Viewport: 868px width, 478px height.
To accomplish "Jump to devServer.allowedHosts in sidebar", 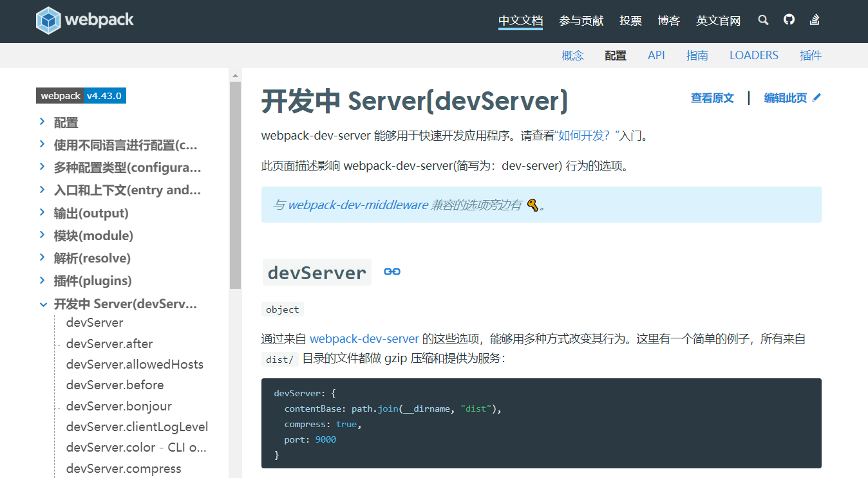I will [135, 364].
